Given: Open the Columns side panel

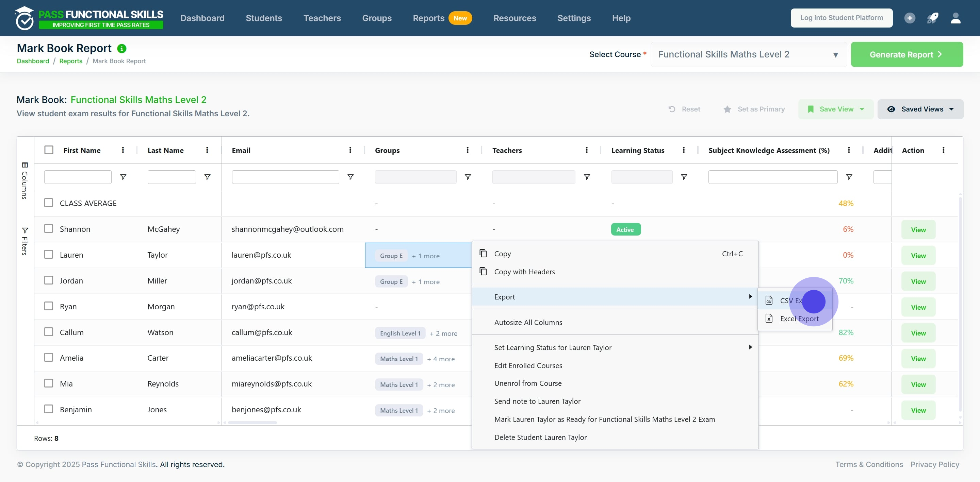Looking at the screenshot, I should [x=25, y=180].
